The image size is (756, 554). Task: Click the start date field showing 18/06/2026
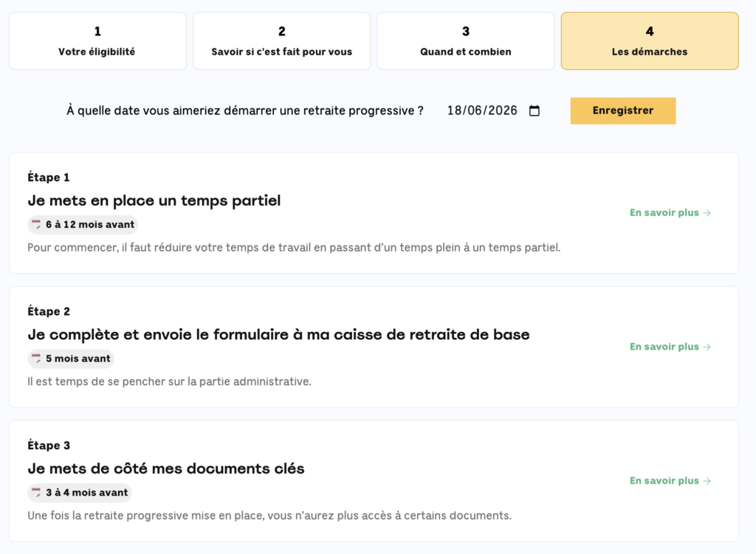coord(482,111)
